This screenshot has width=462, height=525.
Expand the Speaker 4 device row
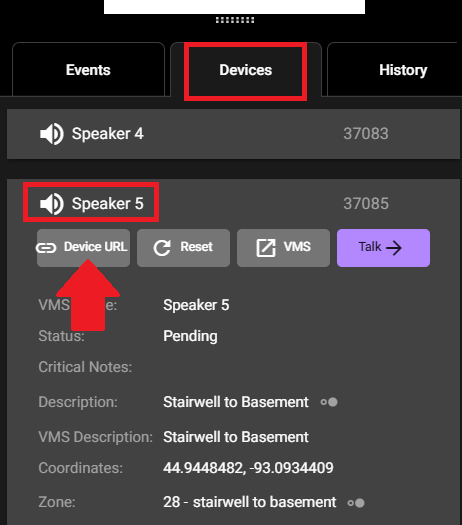pos(233,134)
